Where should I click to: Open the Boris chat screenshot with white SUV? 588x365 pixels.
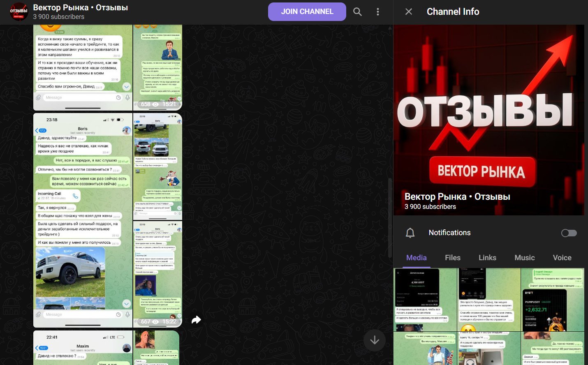click(83, 220)
